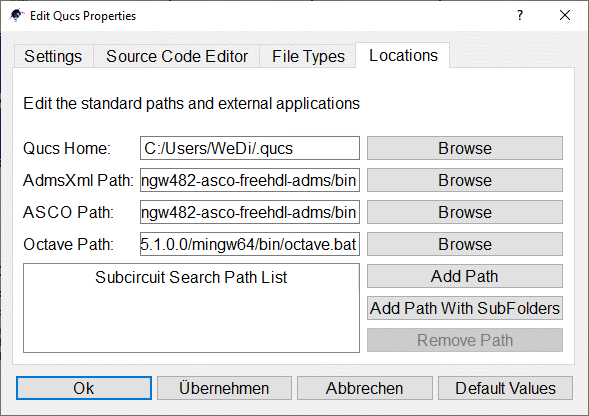The image size is (589, 416).
Task: Cancel with the Abbrechen button
Action: 364,388
